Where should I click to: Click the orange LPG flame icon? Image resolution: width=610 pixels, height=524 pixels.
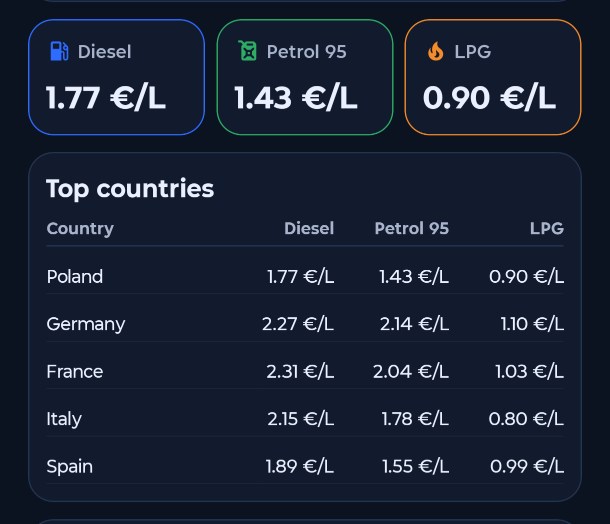click(x=435, y=51)
